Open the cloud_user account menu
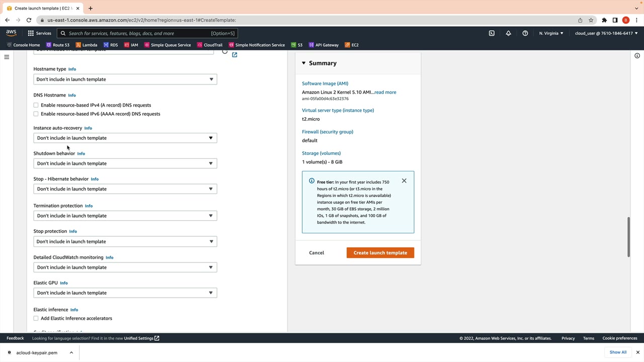Screen dimensions: 644x362 click(x=606, y=33)
